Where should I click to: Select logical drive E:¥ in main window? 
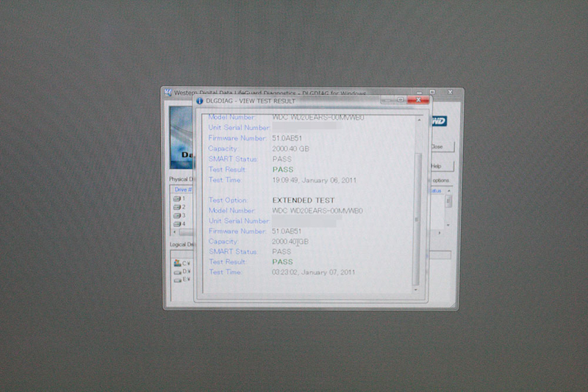(182, 280)
